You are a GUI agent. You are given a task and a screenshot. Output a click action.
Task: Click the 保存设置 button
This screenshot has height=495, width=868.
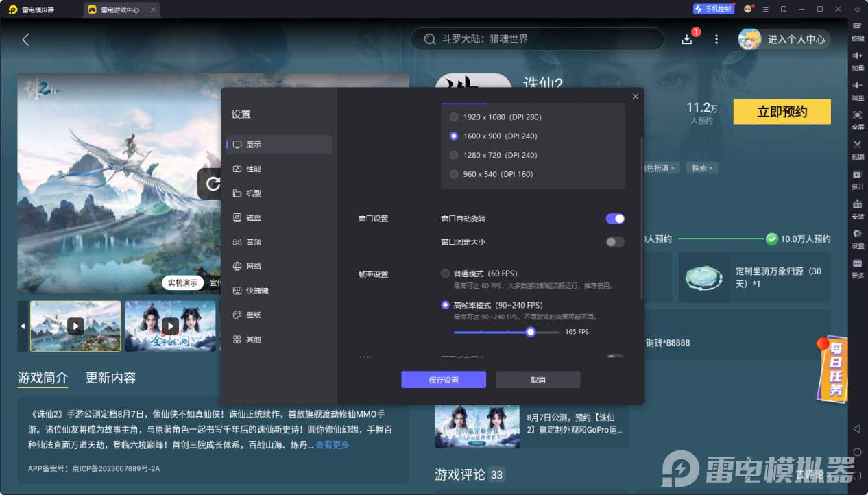click(443, 379)
